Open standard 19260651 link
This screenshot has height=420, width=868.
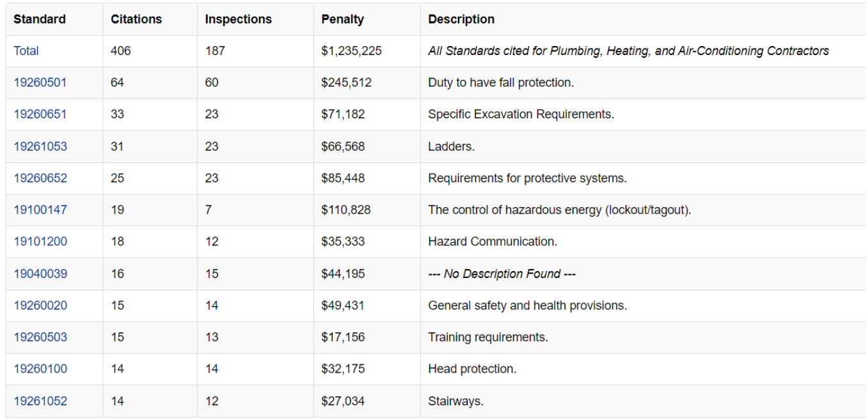pos(40,114)
